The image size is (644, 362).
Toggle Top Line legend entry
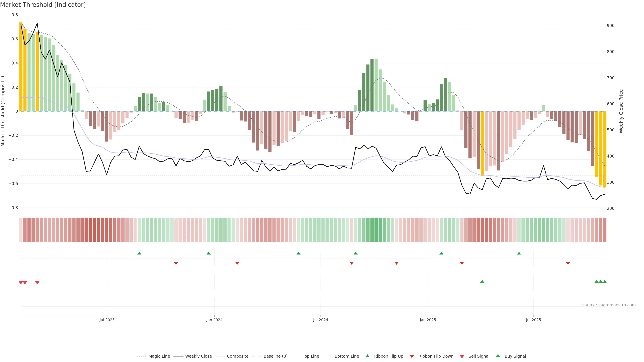[311, 356]
